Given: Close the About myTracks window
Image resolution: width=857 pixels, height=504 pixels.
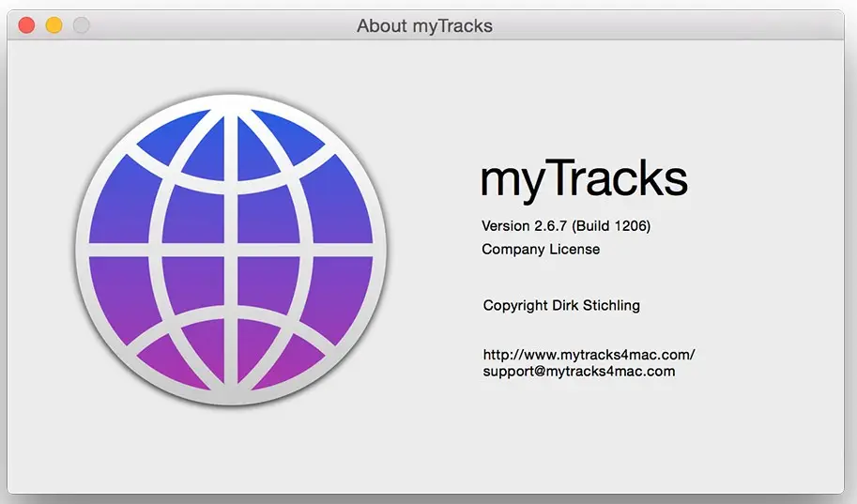Looking at the screenshot, I should (26, 25).
